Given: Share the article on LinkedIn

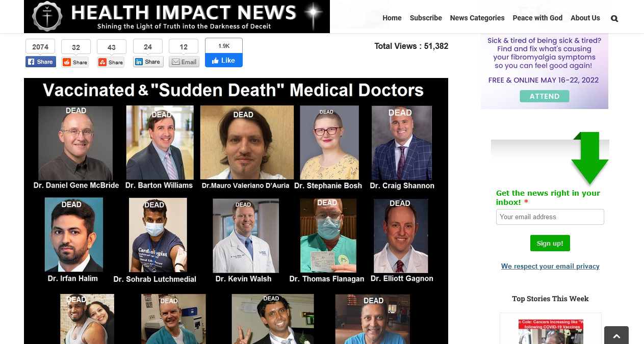Looking at the screenshot, I should [x=147, y=62].
